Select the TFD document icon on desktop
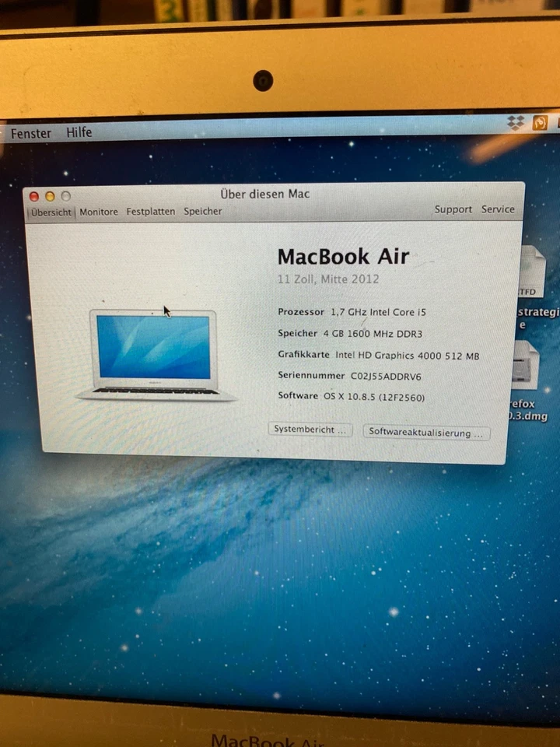 (x=531, y=272)
